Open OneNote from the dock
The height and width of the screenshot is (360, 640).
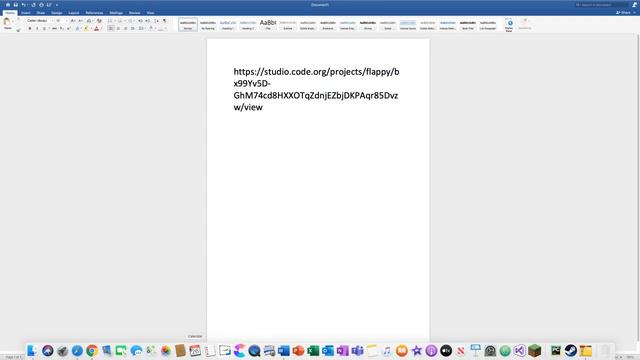343,350
